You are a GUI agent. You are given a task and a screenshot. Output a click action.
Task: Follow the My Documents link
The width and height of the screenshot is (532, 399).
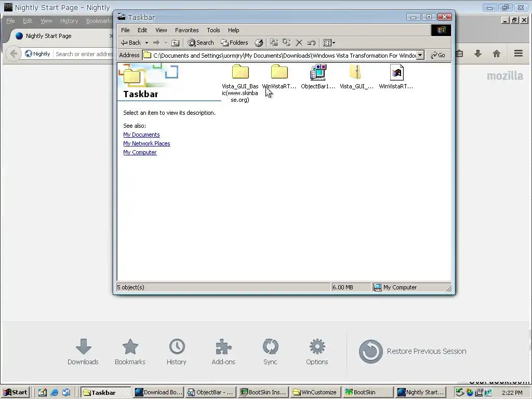(141, 135)
